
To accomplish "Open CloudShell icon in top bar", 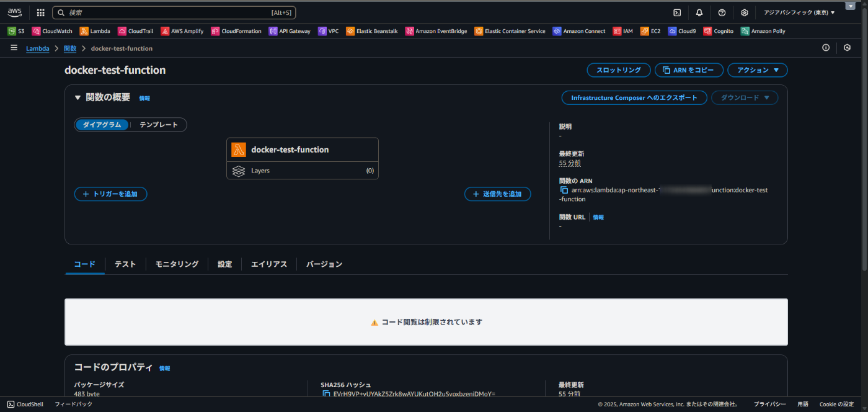I will coord(677,12).
